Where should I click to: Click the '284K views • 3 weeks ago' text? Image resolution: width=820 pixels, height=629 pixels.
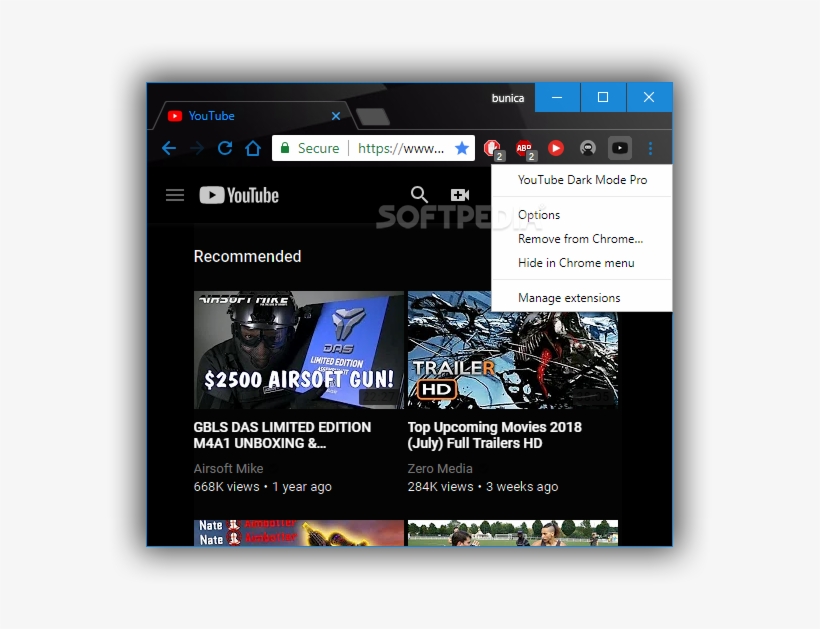483,487
